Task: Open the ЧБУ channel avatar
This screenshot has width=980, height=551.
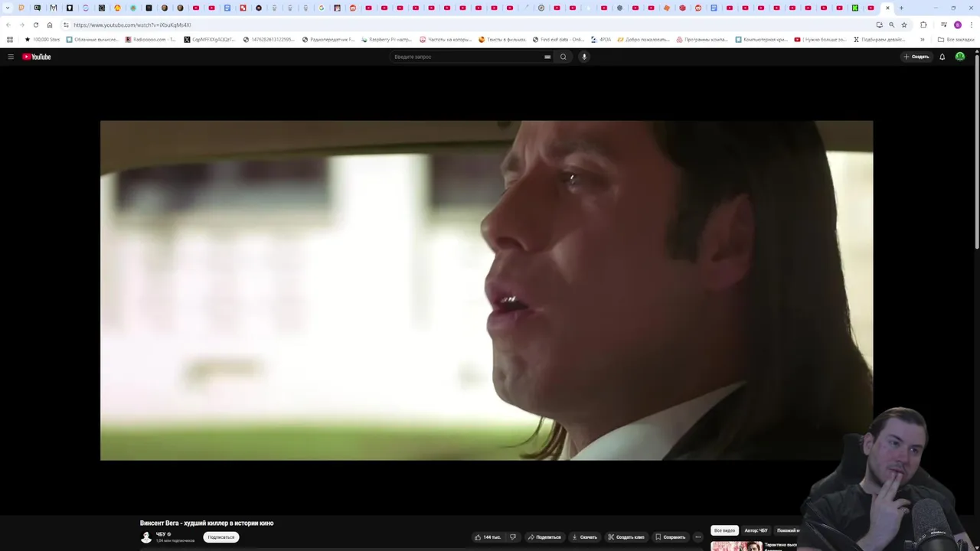Action: tap(146, 537)
